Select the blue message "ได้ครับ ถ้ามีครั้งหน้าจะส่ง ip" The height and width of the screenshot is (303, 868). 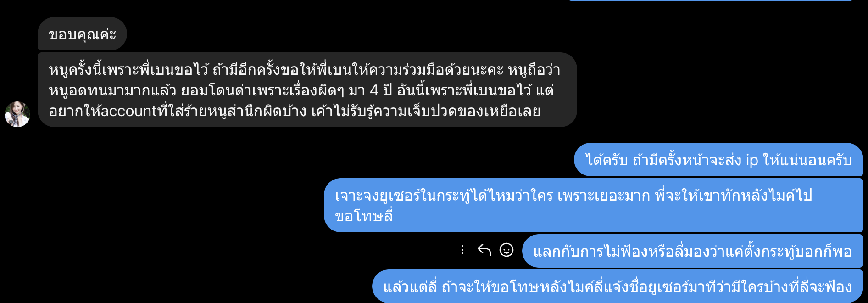pyautogui.click(x=718, y=160)
